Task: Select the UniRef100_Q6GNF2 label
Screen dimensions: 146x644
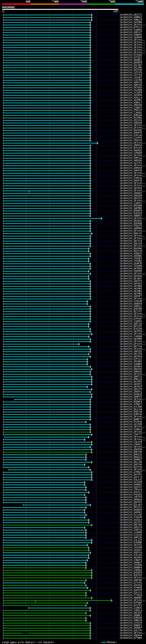Action: pyautogui.click(x=131, y=60)
